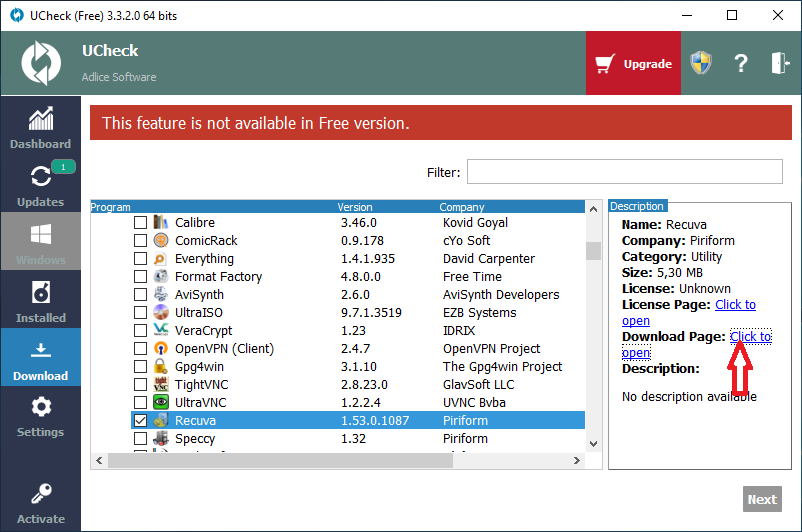Uncheck the Recuva checkbox
This screenshot has width=802, height=532.
tap(140, 420)
